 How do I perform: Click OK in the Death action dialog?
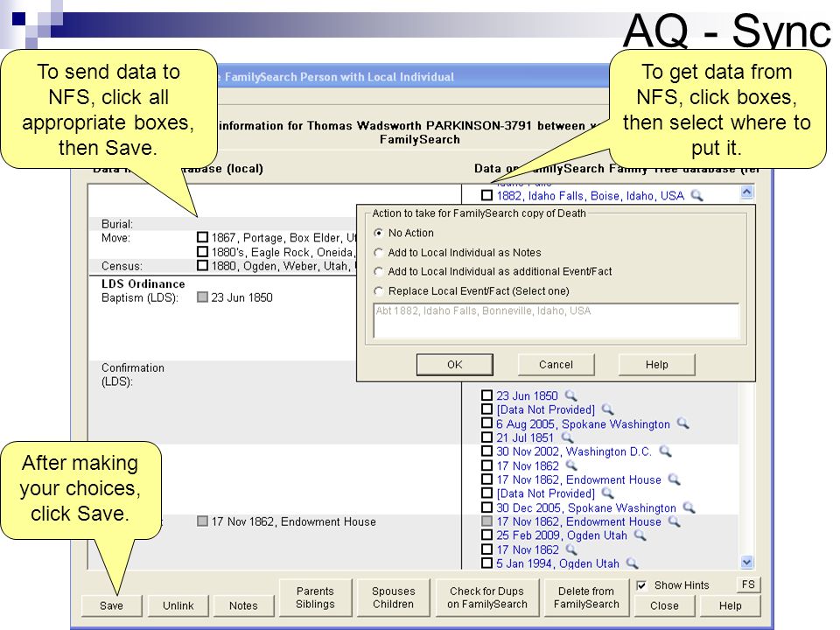coord(455,364)
